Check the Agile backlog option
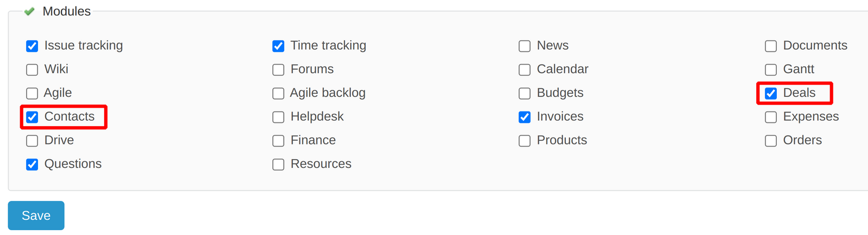The image size is (868, 235). (x=278, y=93)
